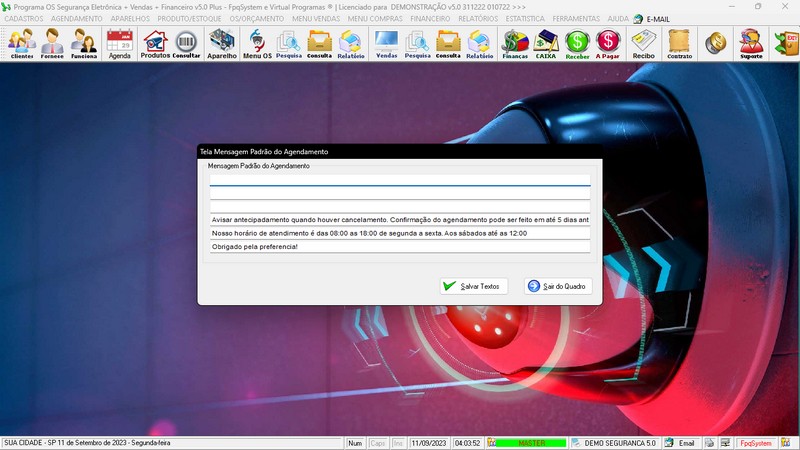The image size is (800, 450).
Task: Open the RELATÓRIOS menu
Action: 478,18
